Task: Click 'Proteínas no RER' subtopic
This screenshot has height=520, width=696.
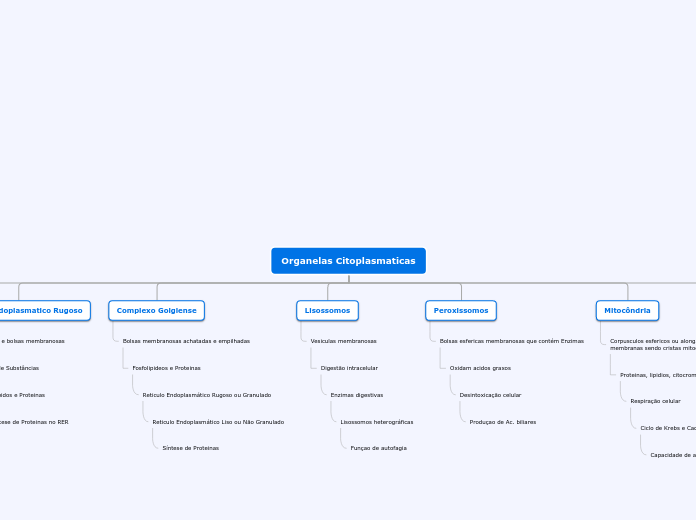Action: [x=34, y=422]
